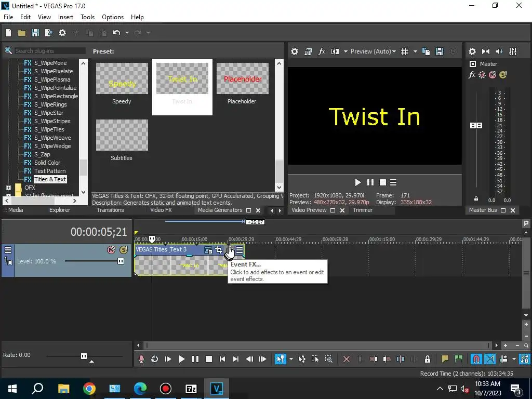
Task: Open split screen view dropdown arrow
Action: click(x=345, y=51)
